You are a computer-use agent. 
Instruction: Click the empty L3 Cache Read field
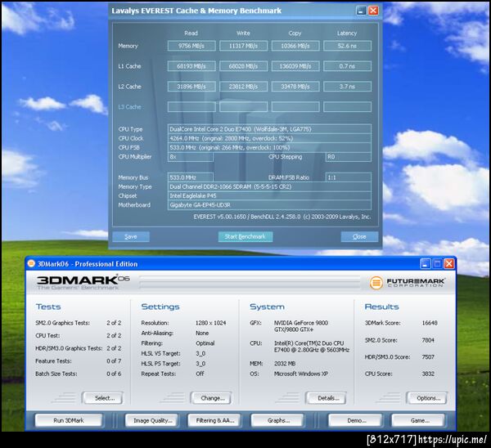tap(191, 106)
